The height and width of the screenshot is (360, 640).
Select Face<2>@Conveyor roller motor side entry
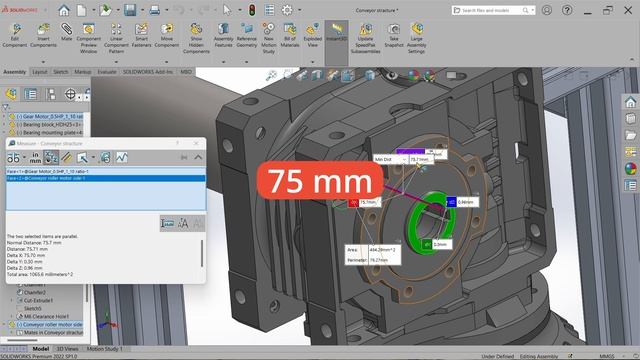106,178
